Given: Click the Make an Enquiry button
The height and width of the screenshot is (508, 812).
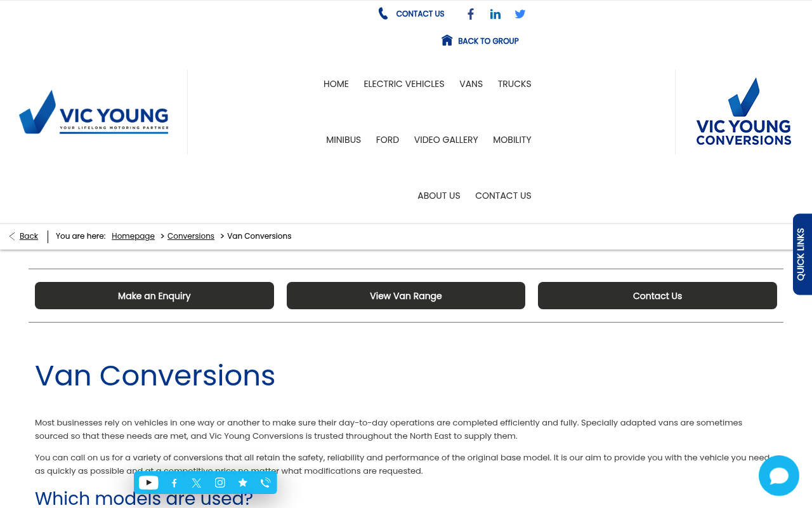Looking at the screenshot, I should tap(154, 296).
